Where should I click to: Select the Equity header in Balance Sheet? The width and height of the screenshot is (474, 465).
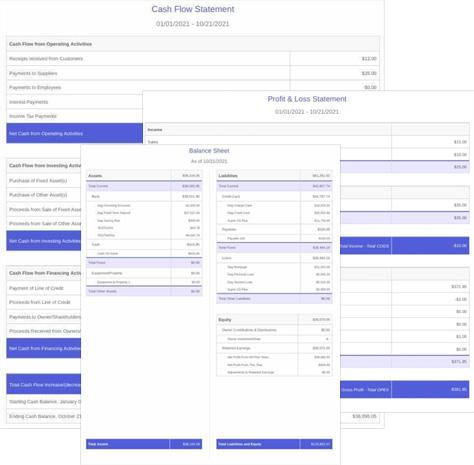(274, 320)
